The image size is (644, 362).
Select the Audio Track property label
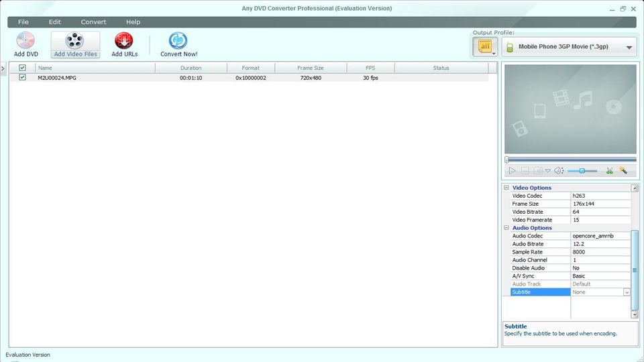[527, 284]
